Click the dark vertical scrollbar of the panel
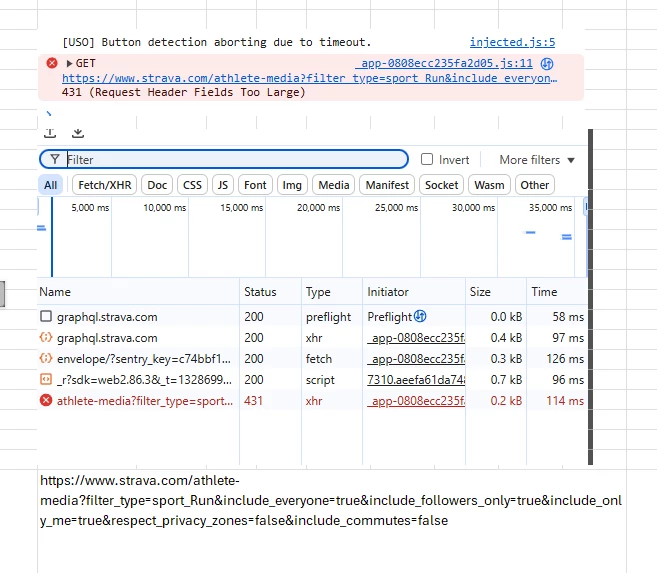 [x=590, y=297]
